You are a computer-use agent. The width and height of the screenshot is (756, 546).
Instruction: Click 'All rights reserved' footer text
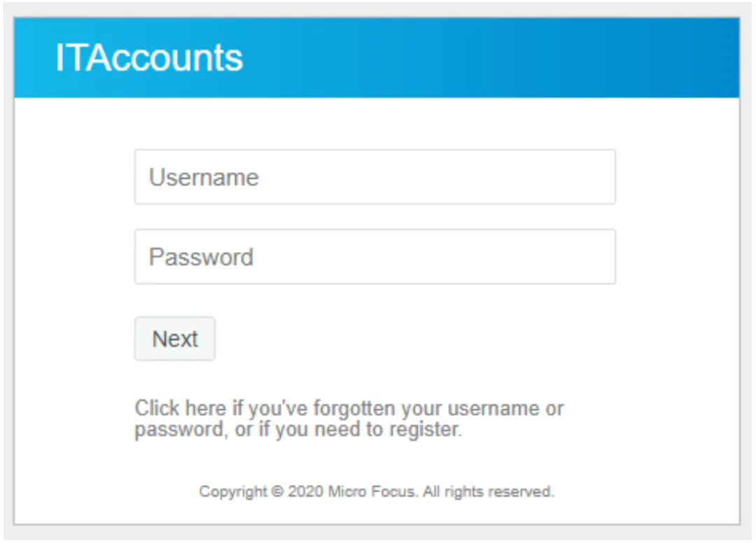489,491
